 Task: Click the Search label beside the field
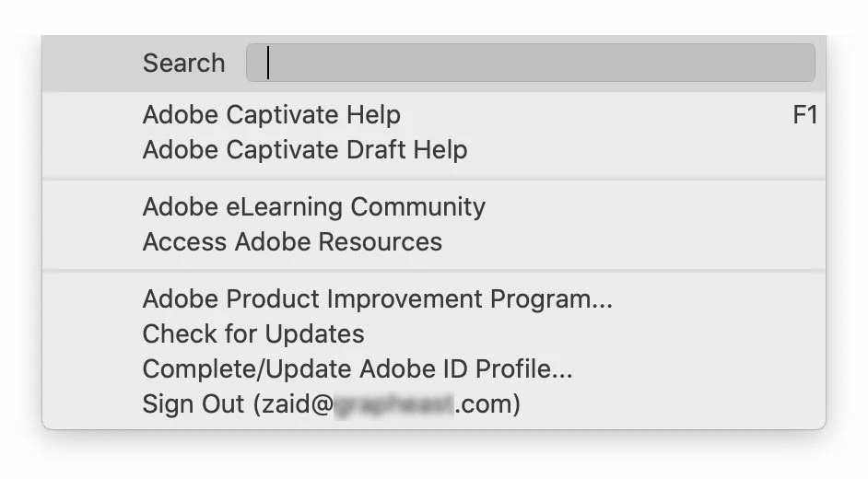[x=183, y=63]
